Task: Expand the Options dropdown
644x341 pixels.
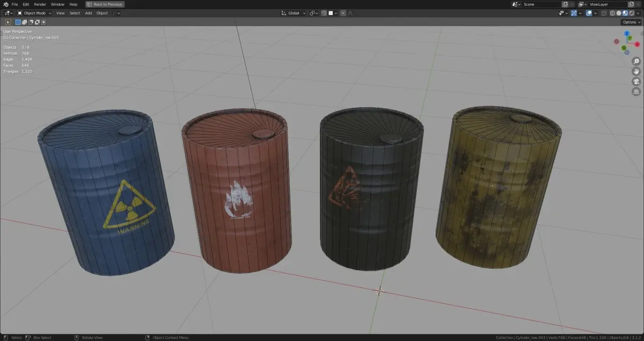Action: pyautogui.click(x=631, y=22)
